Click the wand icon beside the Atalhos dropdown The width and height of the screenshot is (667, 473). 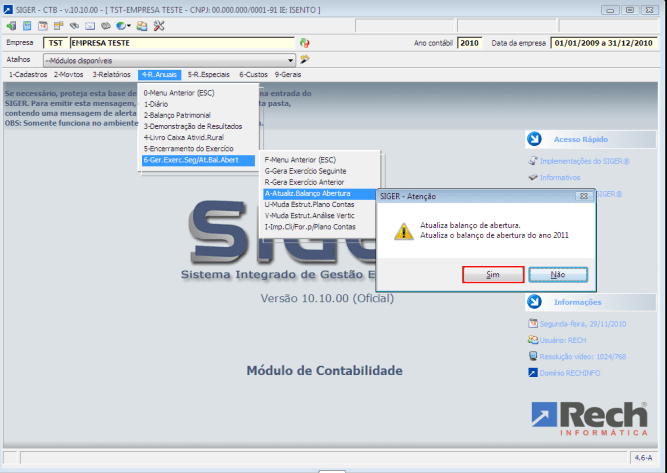(x=305, y=60)
